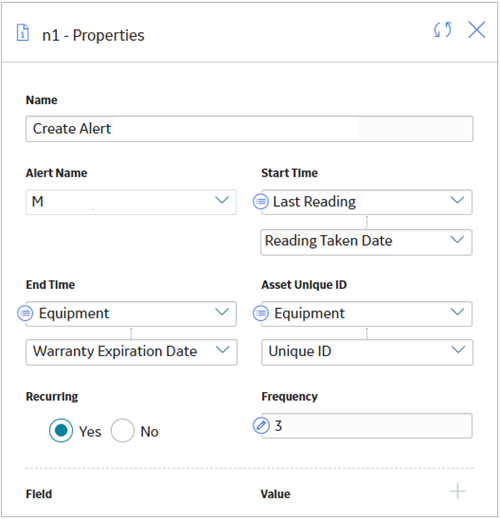Screen dimensions: 500x519
Task: Select Yes for Recurring
Action: 61,430
